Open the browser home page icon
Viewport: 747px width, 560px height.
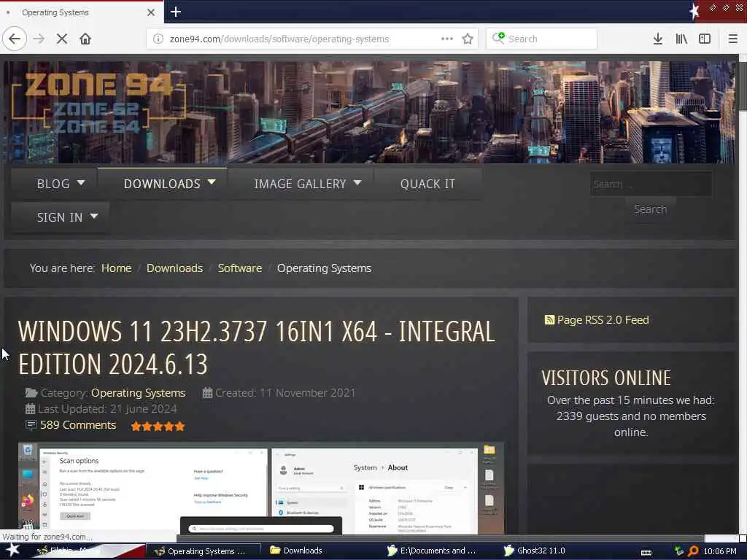point(85,39)
